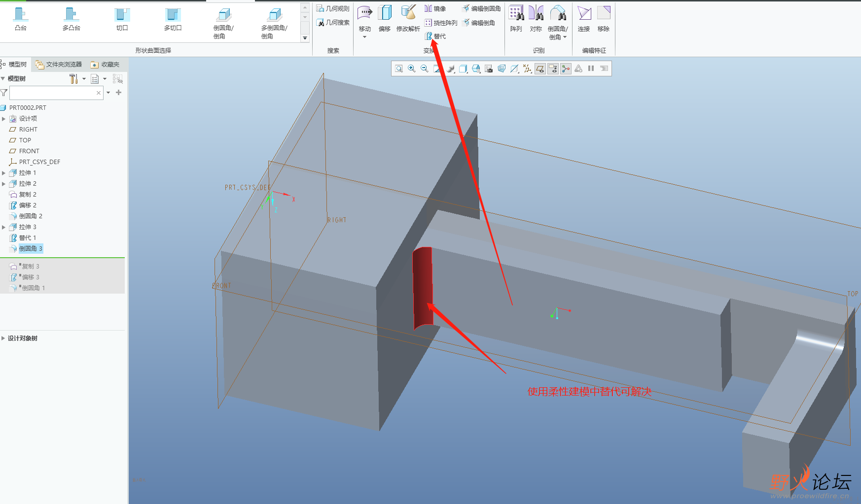
Task: Click the 镜像 (Mirror) tool
Action: point(435,8)
